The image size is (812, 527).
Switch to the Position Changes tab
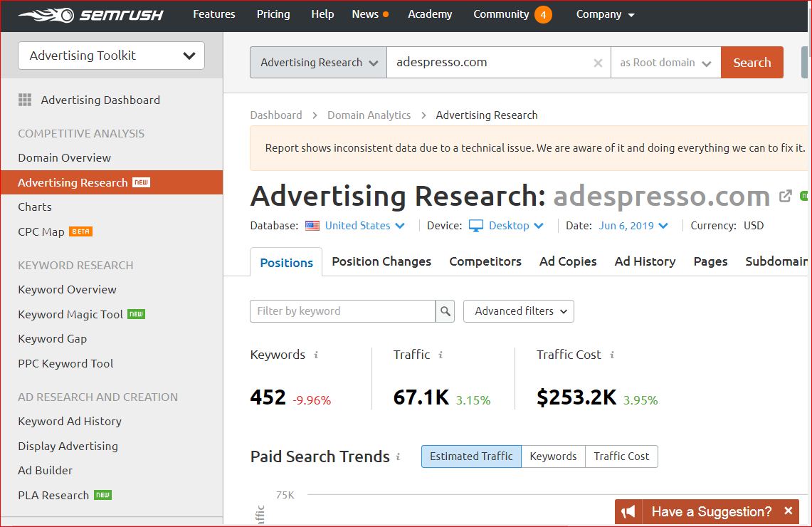[x=381, y=261]
